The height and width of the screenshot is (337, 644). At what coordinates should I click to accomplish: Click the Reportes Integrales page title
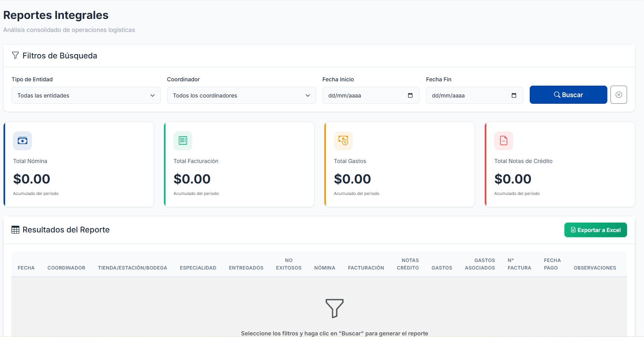tap(56, 15)
